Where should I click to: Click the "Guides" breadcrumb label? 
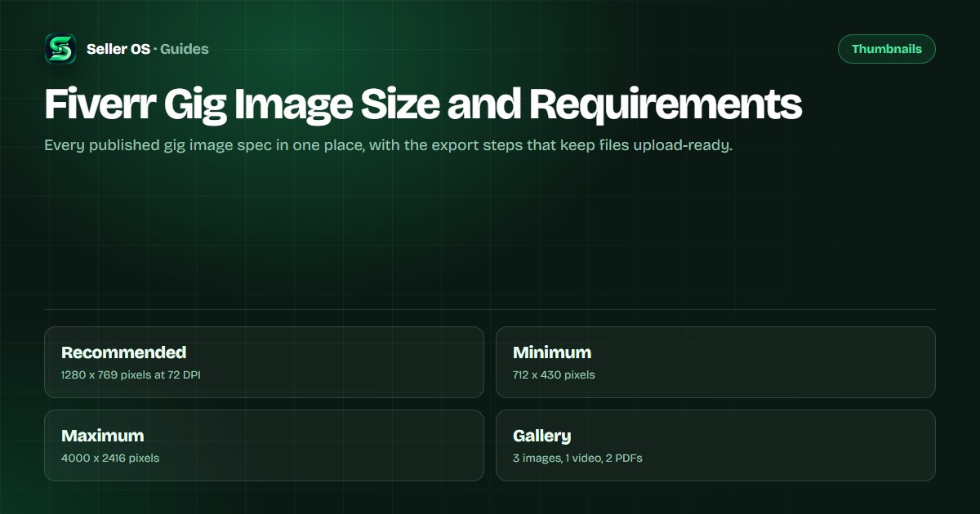point(185,49)
